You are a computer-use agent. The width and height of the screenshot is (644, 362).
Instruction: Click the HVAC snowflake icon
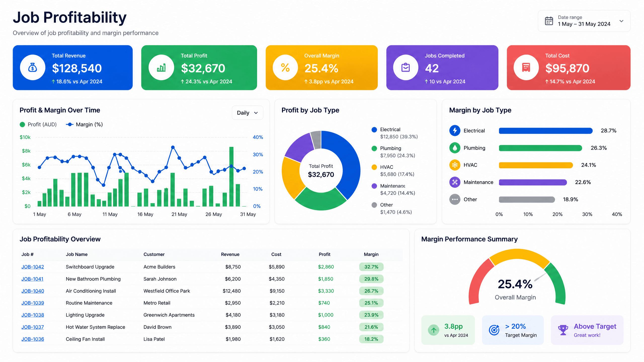455,165
